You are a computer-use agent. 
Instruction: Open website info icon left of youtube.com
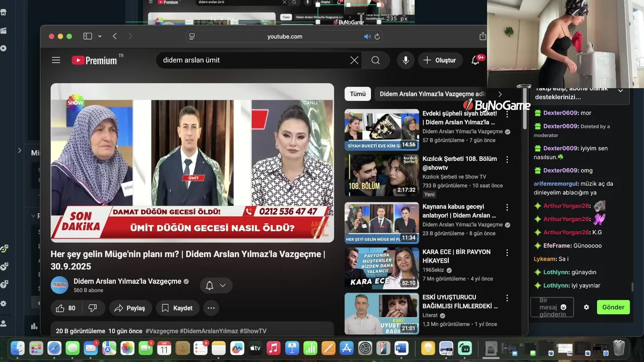191,36
